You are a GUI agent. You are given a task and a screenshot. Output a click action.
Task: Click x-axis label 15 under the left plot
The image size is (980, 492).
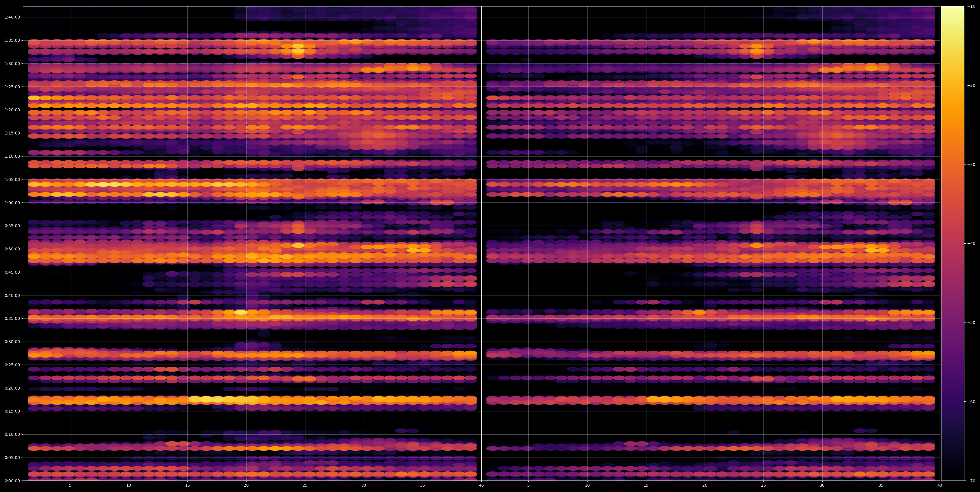coord(187,485)
